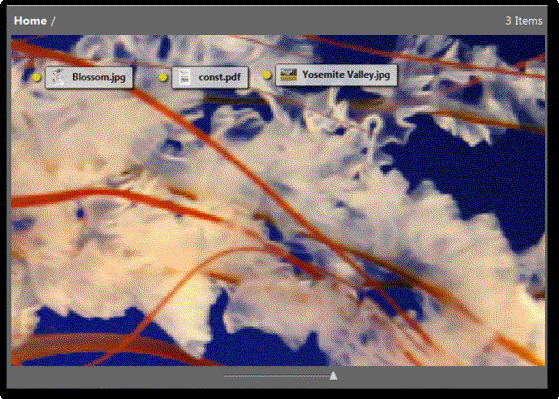
Task: Select the Blossom.jpg file label
Action: point(99,77)
